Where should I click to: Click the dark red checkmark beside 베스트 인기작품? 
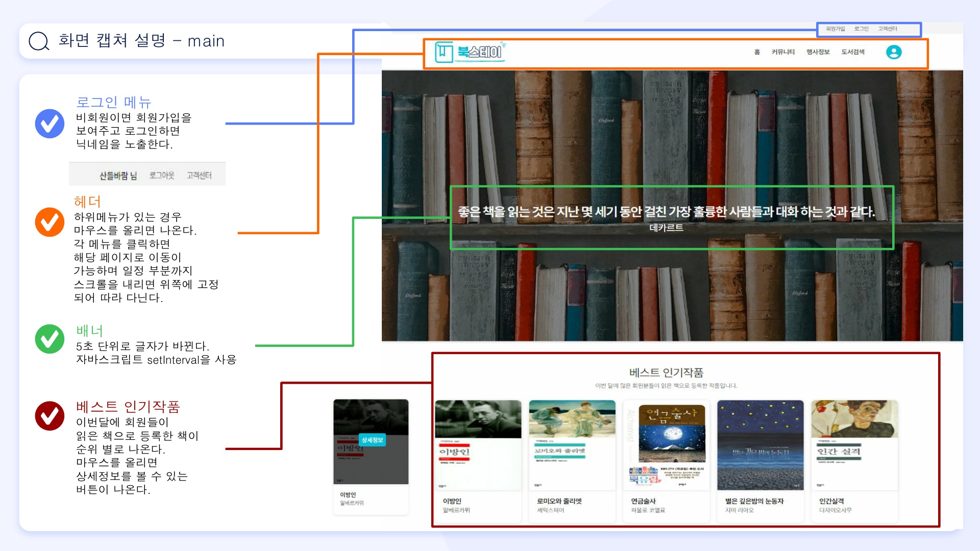50,416
